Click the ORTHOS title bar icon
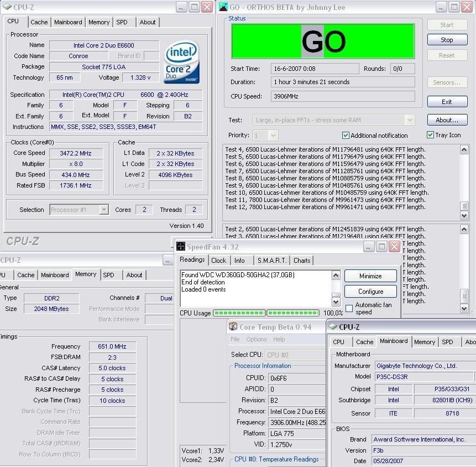Screen dimensions: 476x467 click(223, 7)
